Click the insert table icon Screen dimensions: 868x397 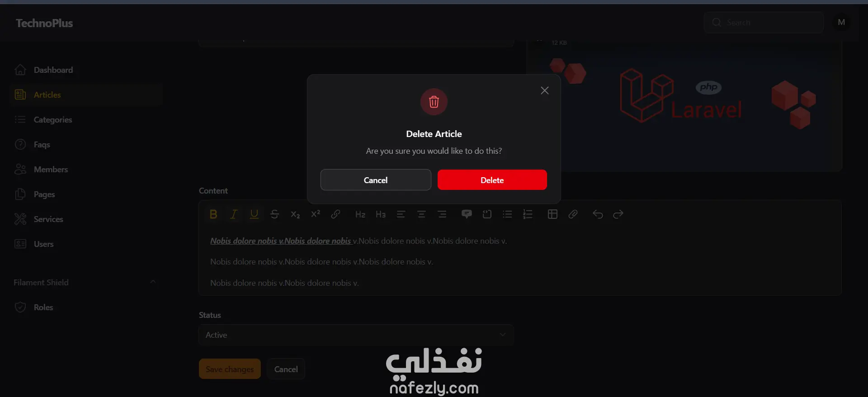(x=552, y=214)
